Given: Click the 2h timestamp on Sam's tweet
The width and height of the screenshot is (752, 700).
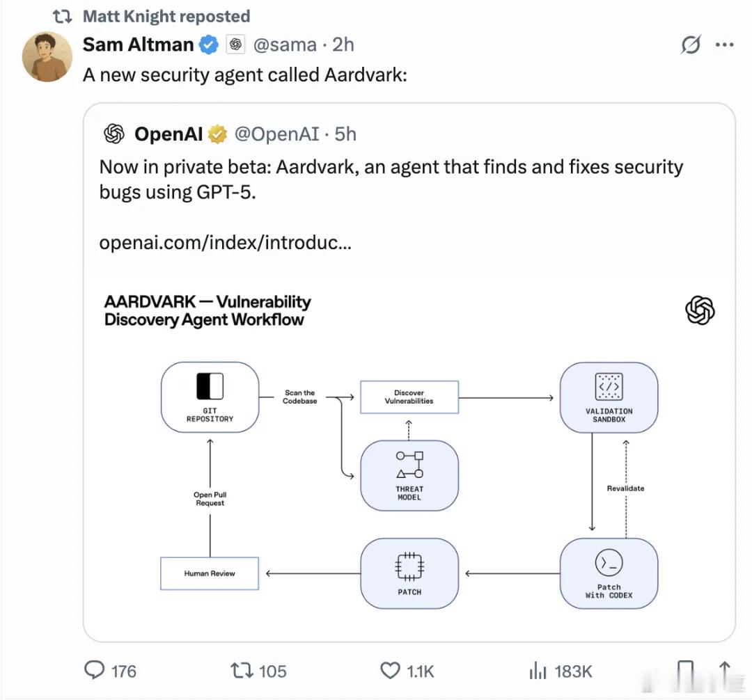Looking at the screenshot, I should point(344,45).
